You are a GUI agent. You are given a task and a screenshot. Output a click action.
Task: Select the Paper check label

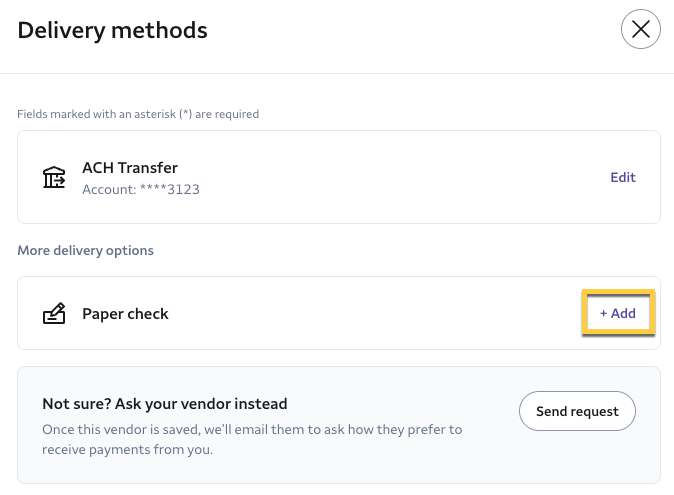pos(125,314)
